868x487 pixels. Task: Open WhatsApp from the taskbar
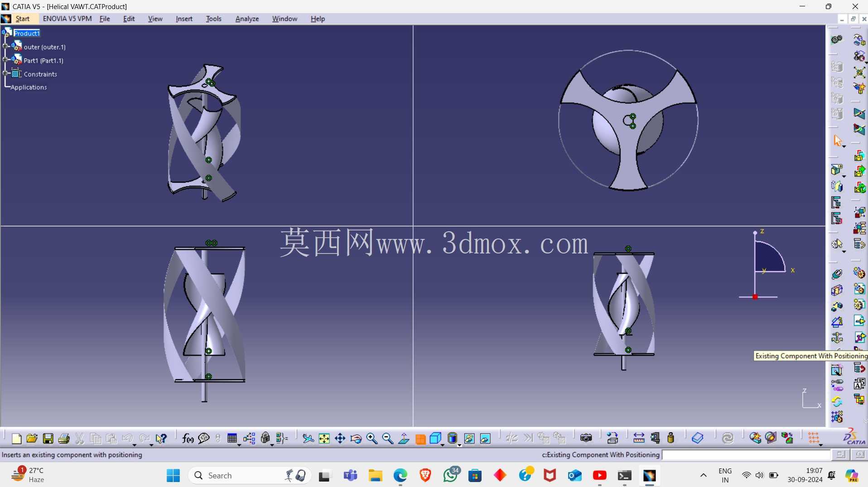(450, 475)
